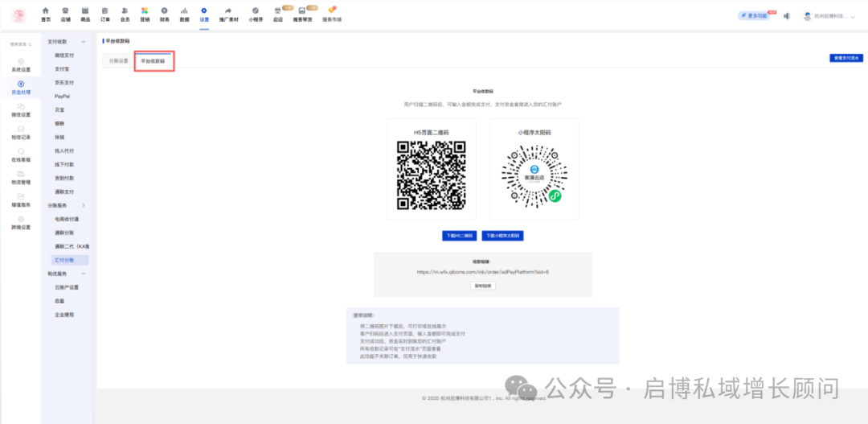This screenshot has height=424, width=868.
Task: Open the 数据 data chart icon
Action: pyautogui.click(x=184, y=13)
